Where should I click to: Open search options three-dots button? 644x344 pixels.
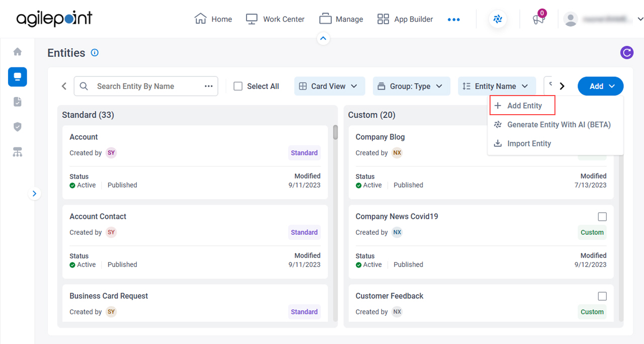pyautogui.click(x=209, y=86)
